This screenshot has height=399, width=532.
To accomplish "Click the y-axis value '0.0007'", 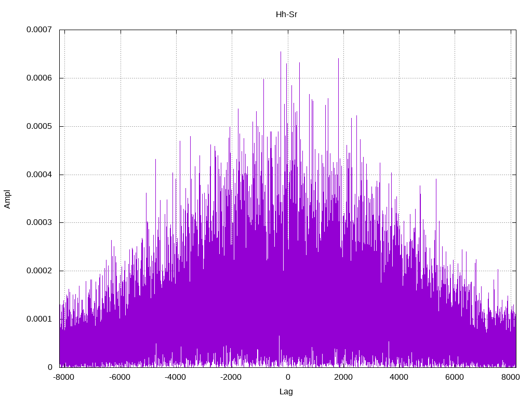I will tap(39, 30).
